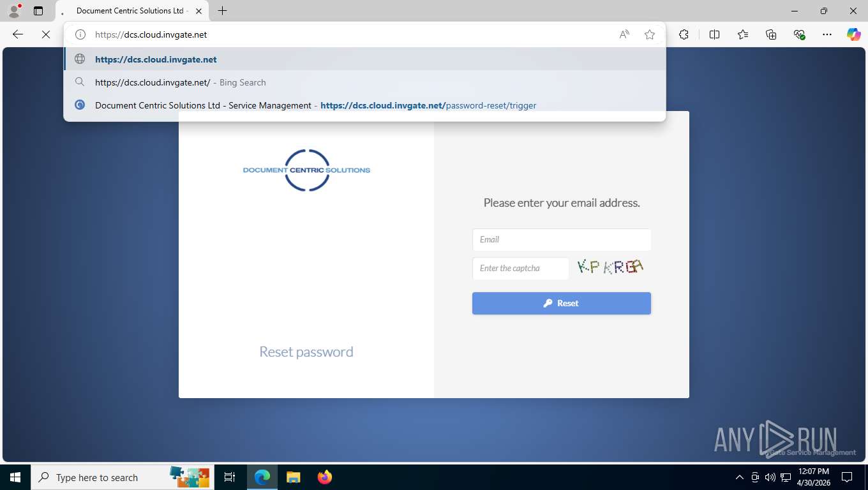This screenshot has height=490, width=868.
Task: Open the tab actions menu icon
Action: 38,11
